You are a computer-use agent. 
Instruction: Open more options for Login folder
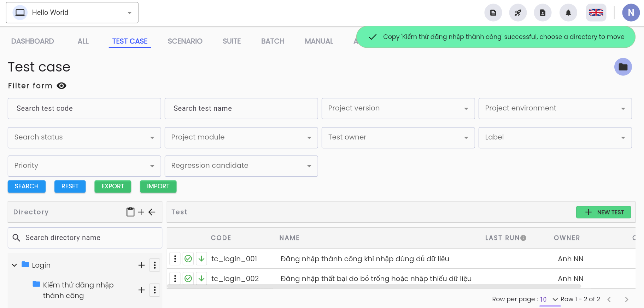click(155, 265)
